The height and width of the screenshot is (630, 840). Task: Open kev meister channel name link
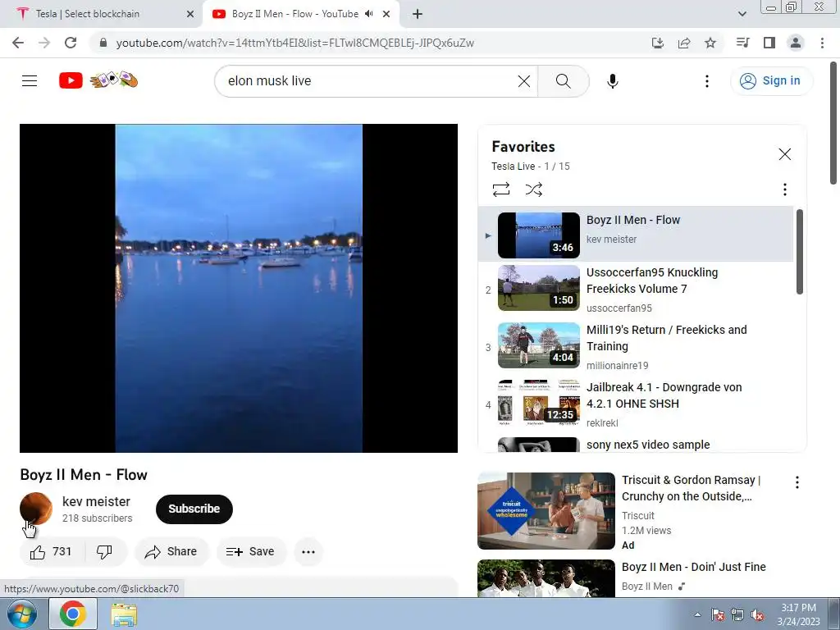(x=97, y=501)
